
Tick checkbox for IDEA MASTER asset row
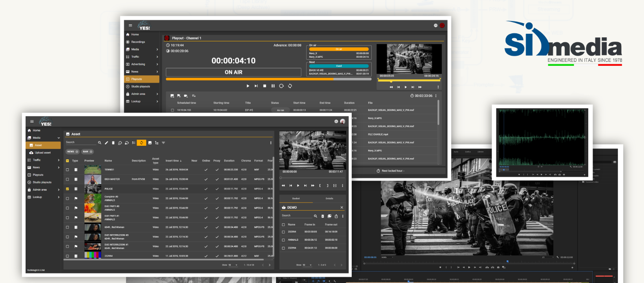tap(67, 179)
